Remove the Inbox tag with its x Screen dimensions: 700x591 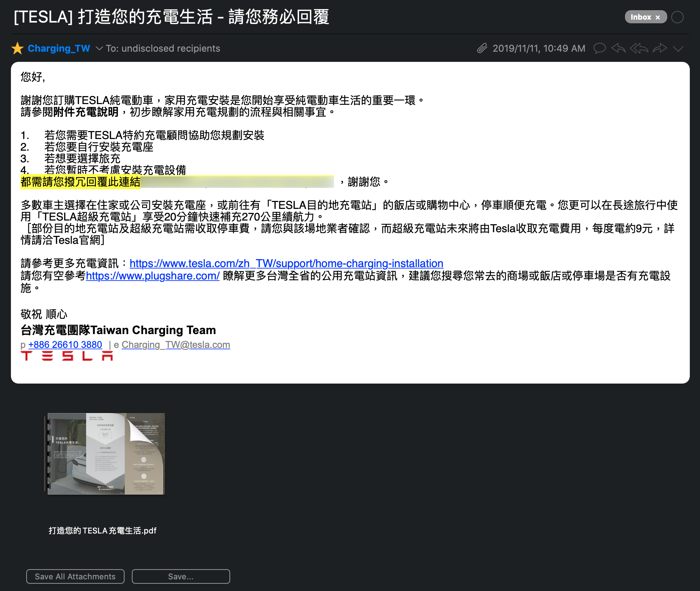tap(658, 17)
